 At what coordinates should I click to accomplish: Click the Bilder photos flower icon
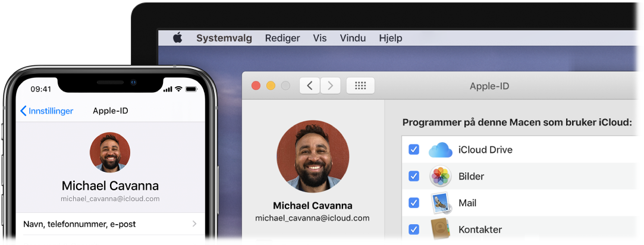440,177
